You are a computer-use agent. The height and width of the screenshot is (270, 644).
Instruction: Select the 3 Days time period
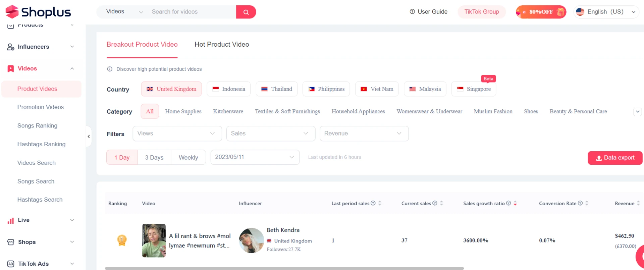[x=154, y=158]
